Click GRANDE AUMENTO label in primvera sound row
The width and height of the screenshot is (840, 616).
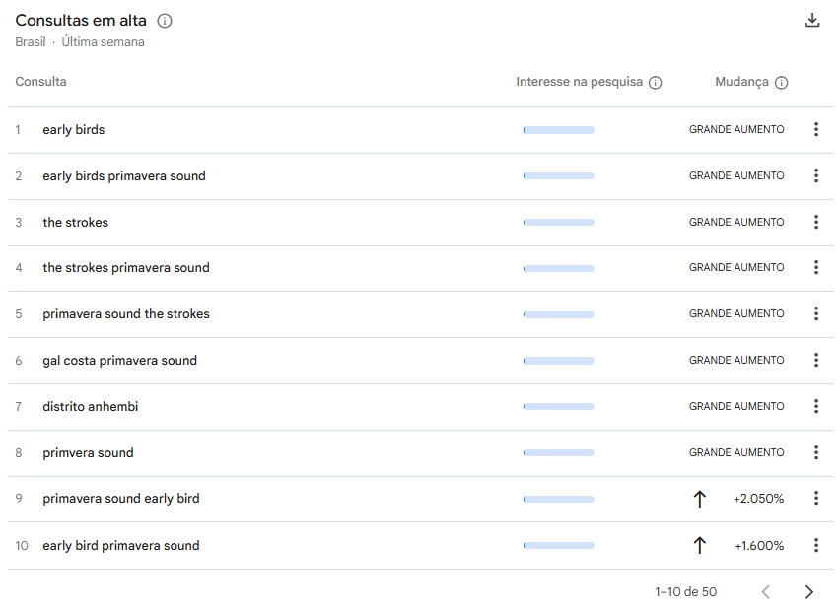coord(736,453)
